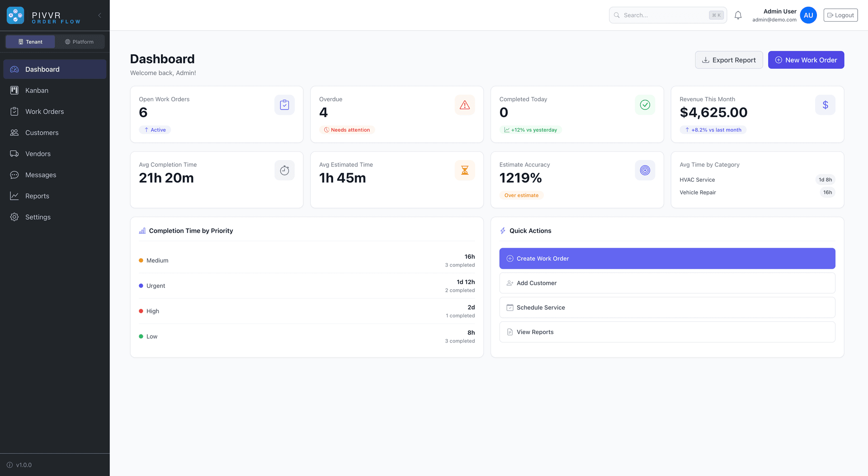Open the Vendors section
This screenshot has height=476, width=868.
38,154
